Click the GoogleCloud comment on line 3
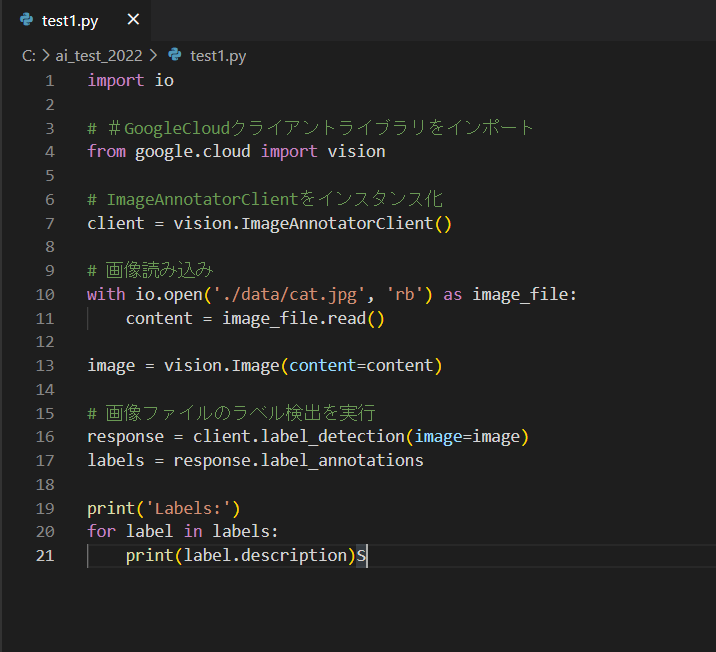Viewport: 716px width, 652px height. click(x=310, y=128)
